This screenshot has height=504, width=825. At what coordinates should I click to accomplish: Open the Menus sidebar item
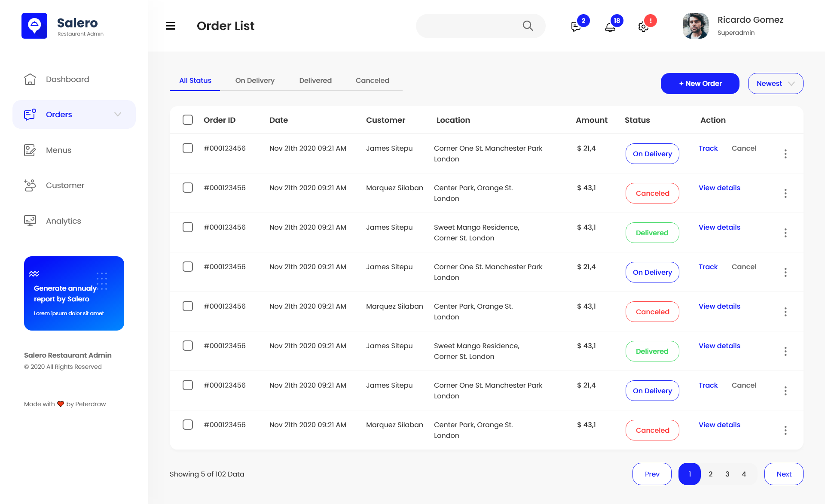58,150
